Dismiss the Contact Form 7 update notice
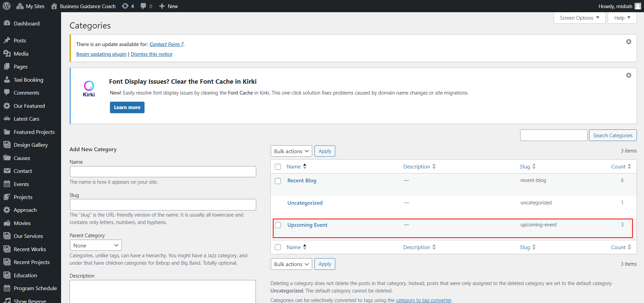The height and width of the screenshot is (303, 644). (x=628, y=42)
